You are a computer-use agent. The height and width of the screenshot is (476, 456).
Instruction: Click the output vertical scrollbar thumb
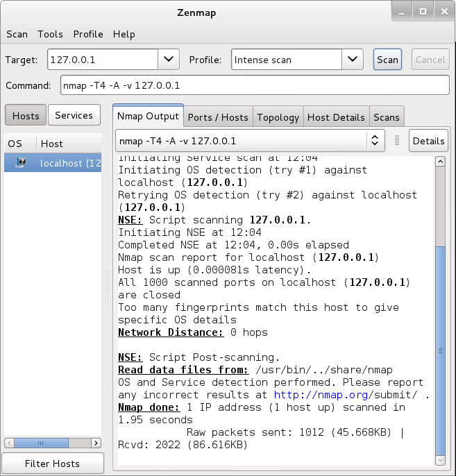point(440,351)
